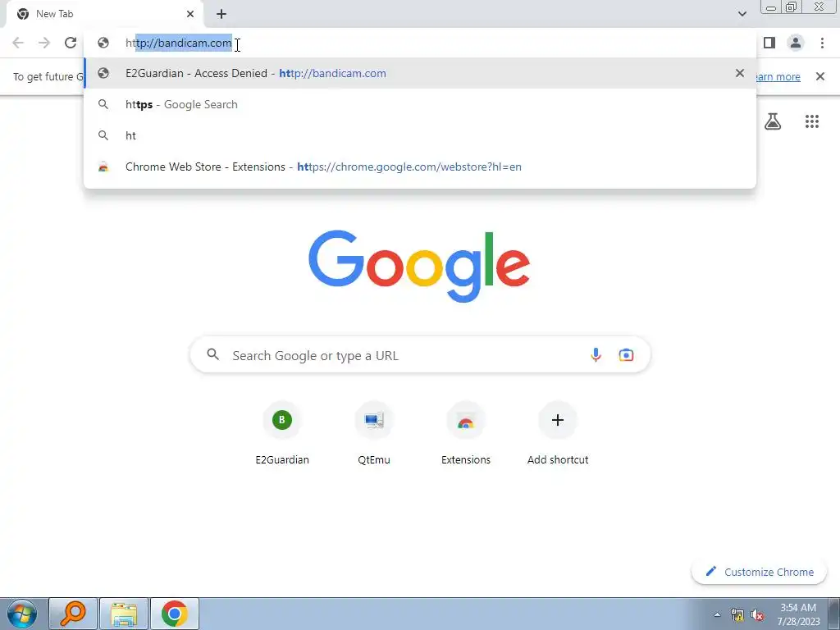The width and height of the screenshot is (840, 630).
Task: Open the profile avatar icon
Action: coord(796,43)
